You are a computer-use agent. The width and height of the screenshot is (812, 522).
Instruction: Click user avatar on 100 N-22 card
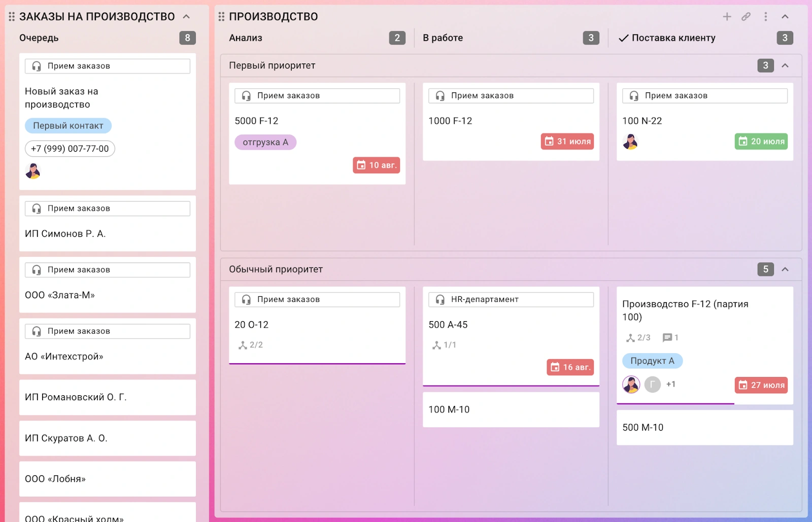(630, 142)
